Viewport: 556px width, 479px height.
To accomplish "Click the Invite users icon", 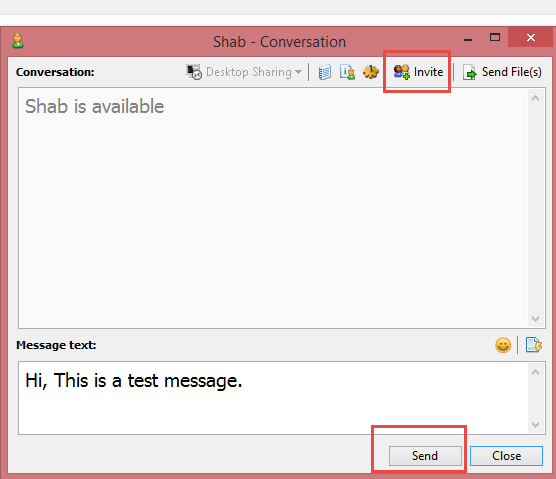I will click(401, 72).
